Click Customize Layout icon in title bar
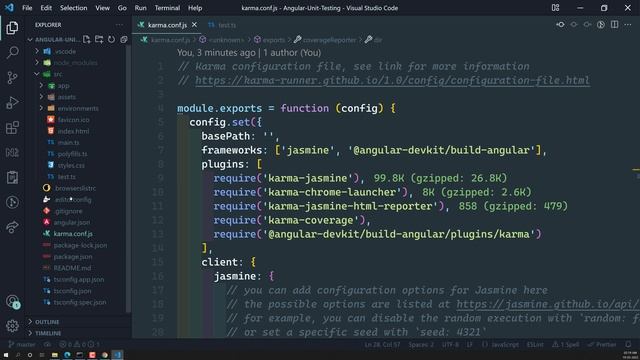The height and width of the screenshot is (360, 640). [x=556, y=8]
